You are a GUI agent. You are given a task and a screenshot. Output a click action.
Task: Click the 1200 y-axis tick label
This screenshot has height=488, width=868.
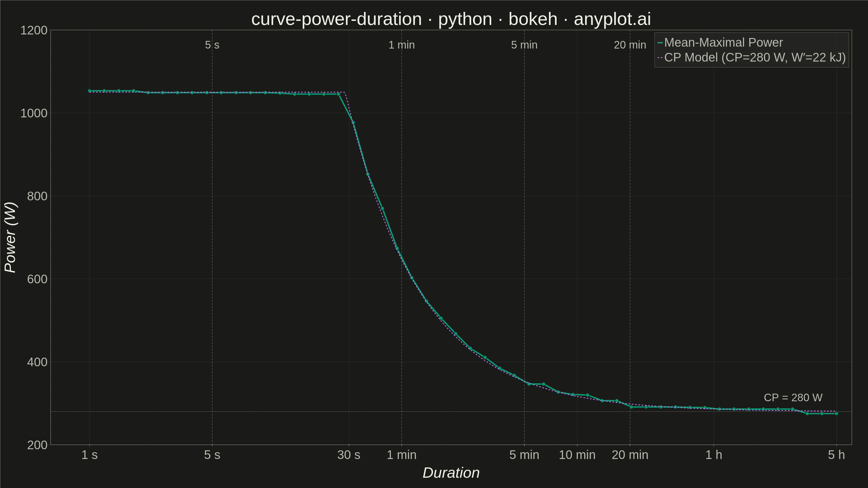tap(34, 30)
